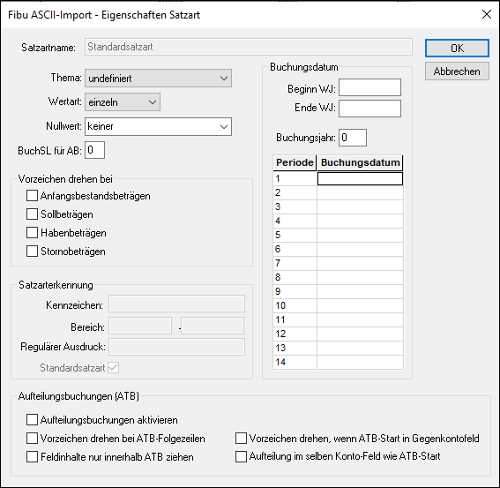Click the second Bereich range field
The height and width of the screenshot is (488, 500).
click(213, 326)
